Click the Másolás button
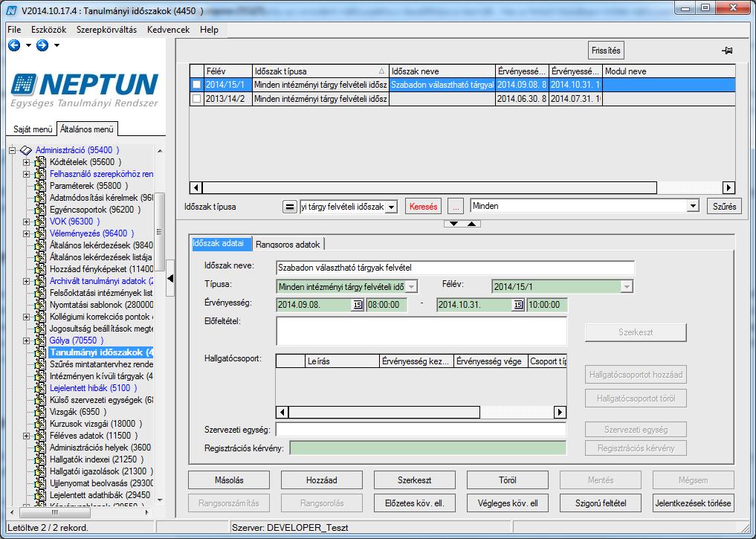The height and width of the screenshot is (539, 756). [229, 480]
